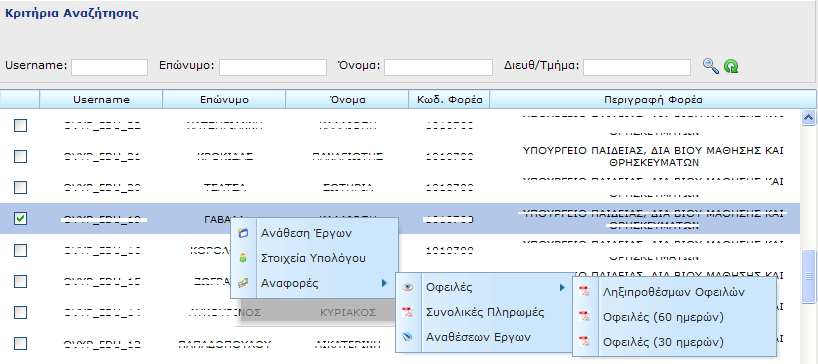Click the table scrollbar up arrow
This screenshot has height=364, width=818.
pos(808,118)
